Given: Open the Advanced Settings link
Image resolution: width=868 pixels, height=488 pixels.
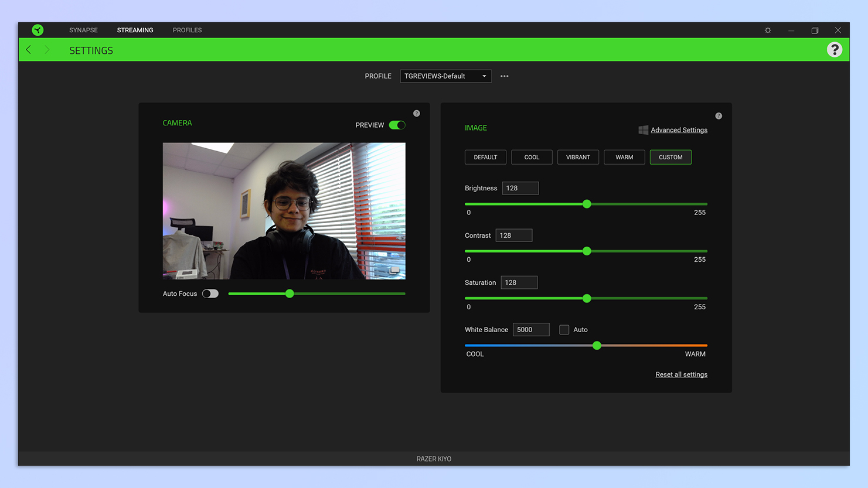Looking at the screenshot, I should point(679,130).
